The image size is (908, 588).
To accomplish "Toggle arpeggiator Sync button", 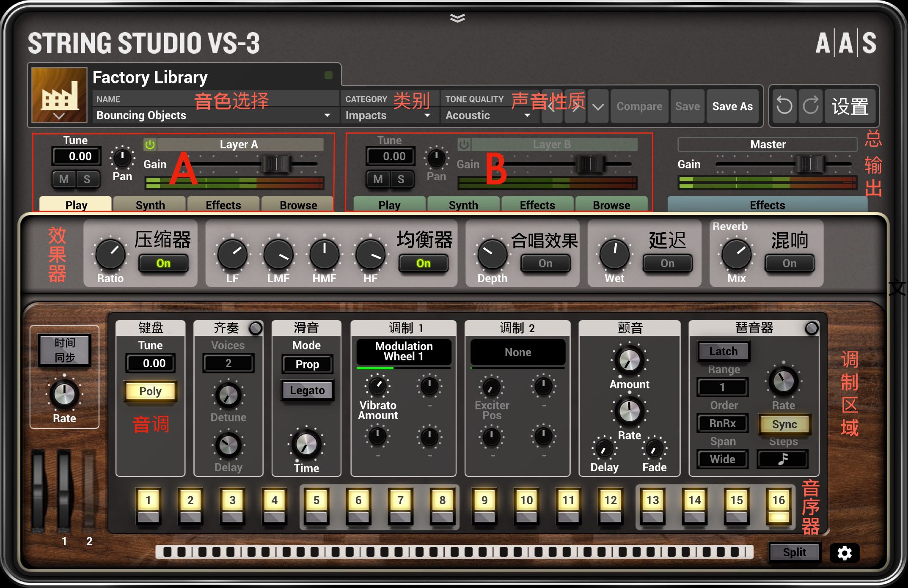I will (x=784, y=424).
